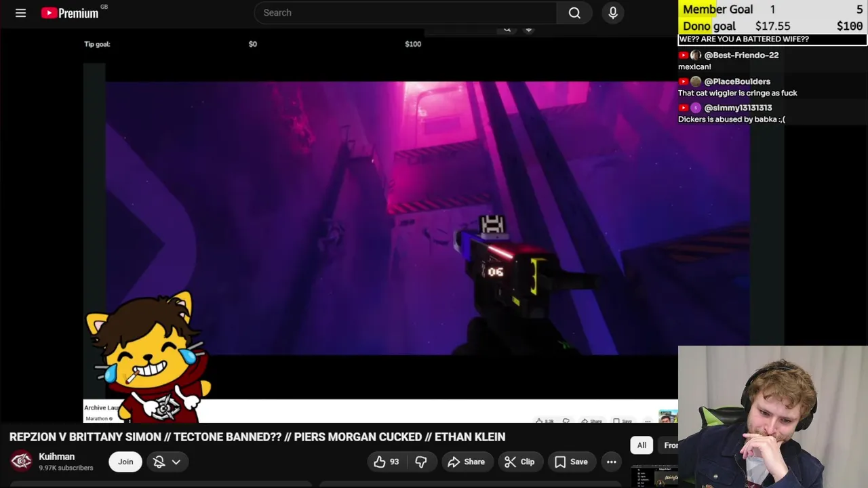
Task: Dislike the video
Action: tap(421, 462)
